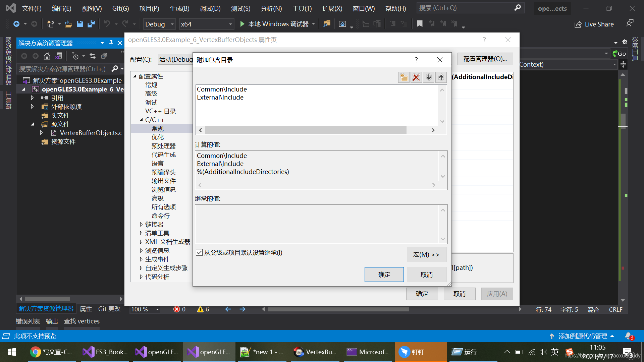Collapse the C/C++ tree node
644x362 pixels.
141,120
